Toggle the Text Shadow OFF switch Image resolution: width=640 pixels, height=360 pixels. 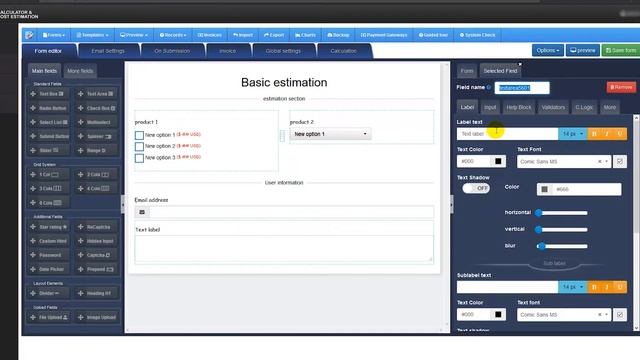[x=476, y=188]
